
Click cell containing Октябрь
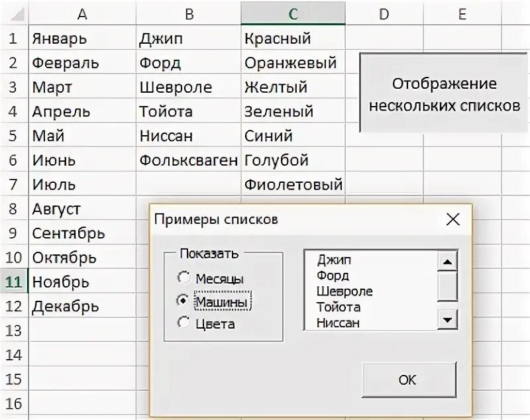coord(82,257)
